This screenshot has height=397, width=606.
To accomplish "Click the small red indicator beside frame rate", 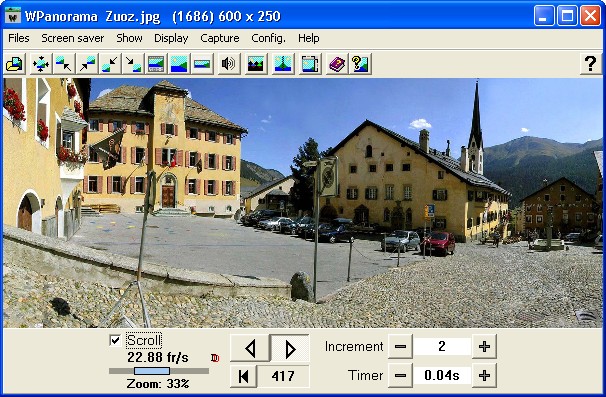I will (215, 358).
